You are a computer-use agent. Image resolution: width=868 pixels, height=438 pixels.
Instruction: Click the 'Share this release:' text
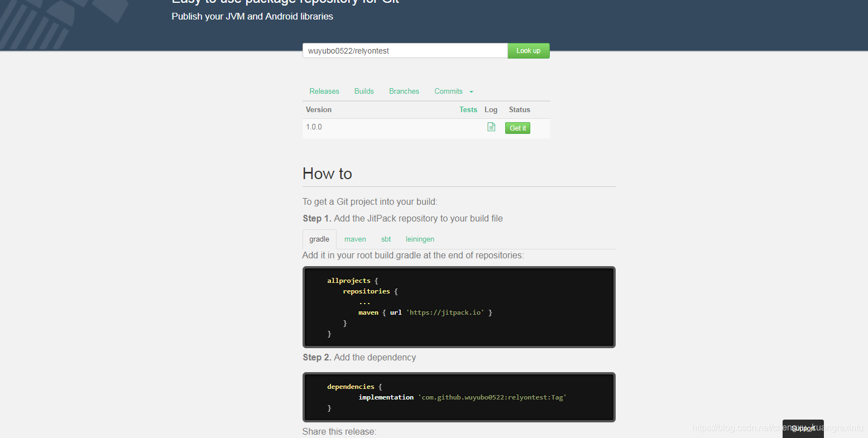[x=339, y=432]
